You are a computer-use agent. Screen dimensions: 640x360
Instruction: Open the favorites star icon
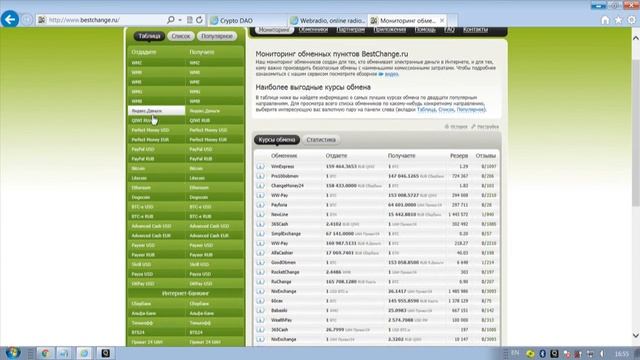[x=618, y=20]
